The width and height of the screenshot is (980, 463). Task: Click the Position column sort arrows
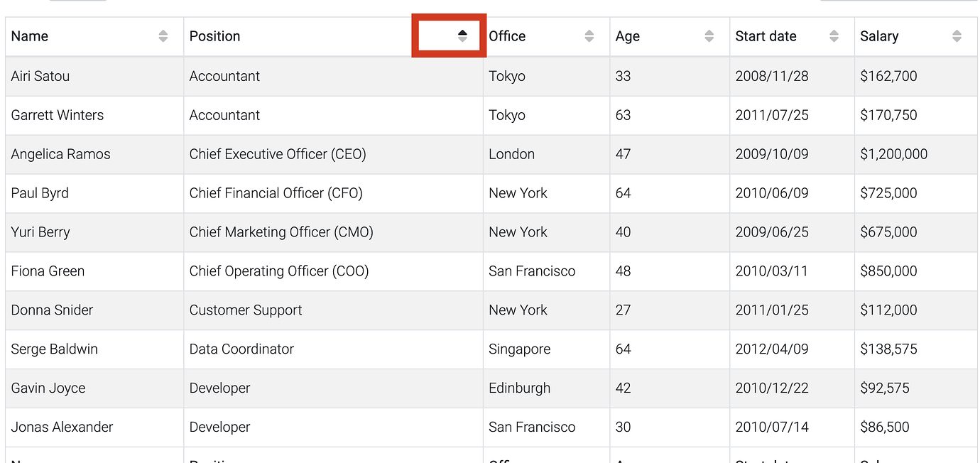[x=462, y=36]
